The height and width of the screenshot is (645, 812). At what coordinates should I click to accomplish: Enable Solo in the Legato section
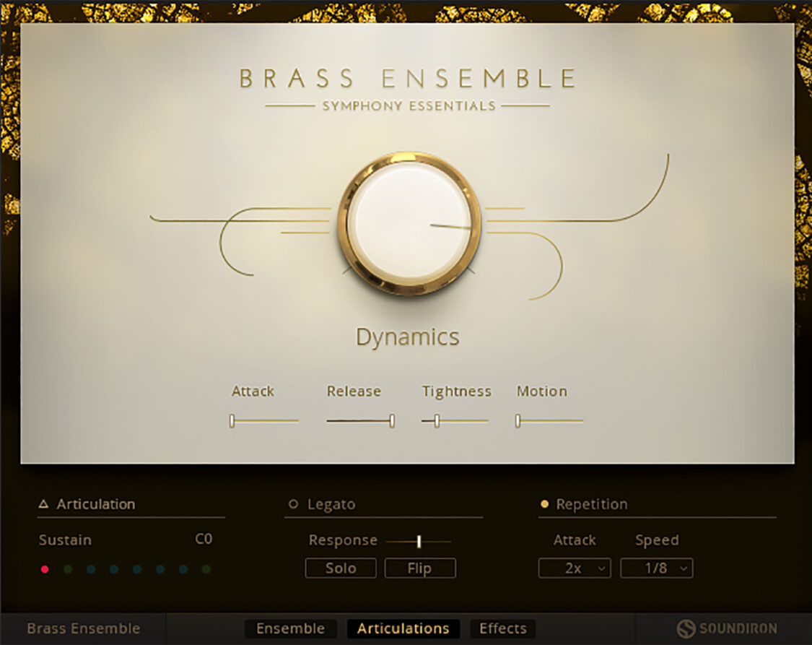tap(340, 568)
